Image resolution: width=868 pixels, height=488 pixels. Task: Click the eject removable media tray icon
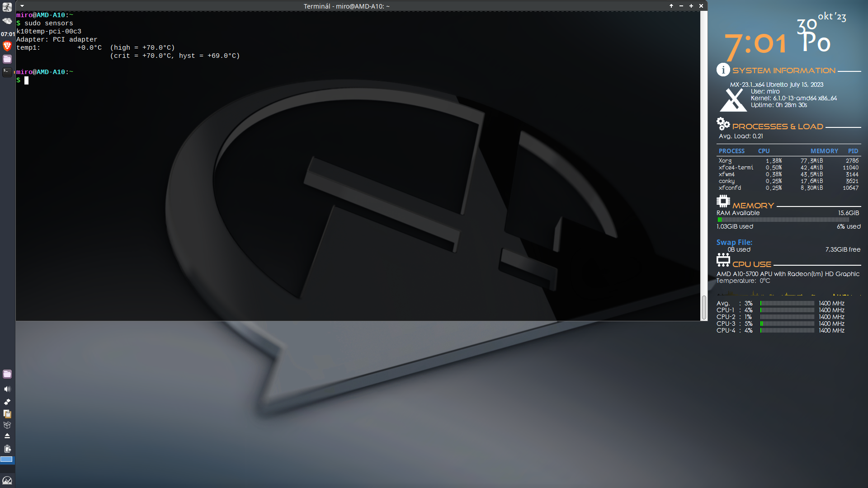7,436
